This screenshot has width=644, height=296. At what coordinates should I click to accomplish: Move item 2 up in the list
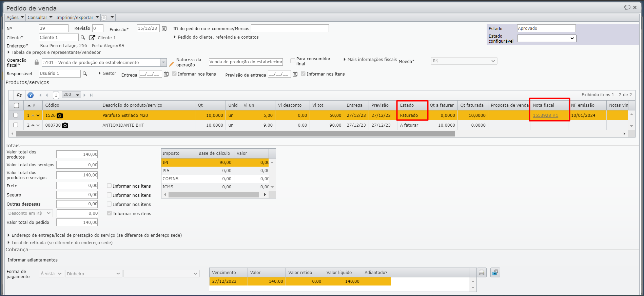click(x=33, y=125)
